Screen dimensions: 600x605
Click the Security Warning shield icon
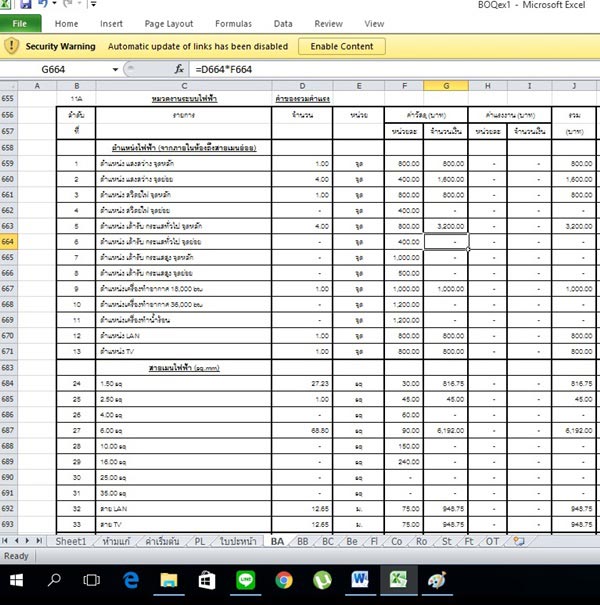12,46
